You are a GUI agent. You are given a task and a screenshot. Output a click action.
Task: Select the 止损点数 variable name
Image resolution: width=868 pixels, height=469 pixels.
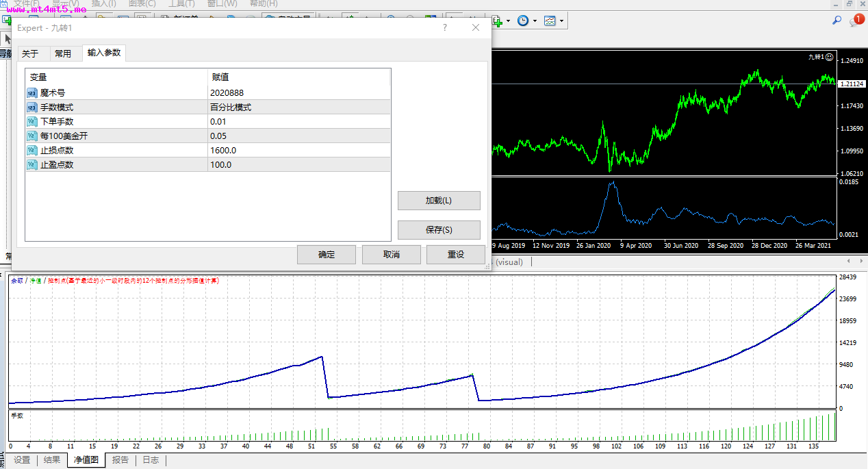pos(57,150)
